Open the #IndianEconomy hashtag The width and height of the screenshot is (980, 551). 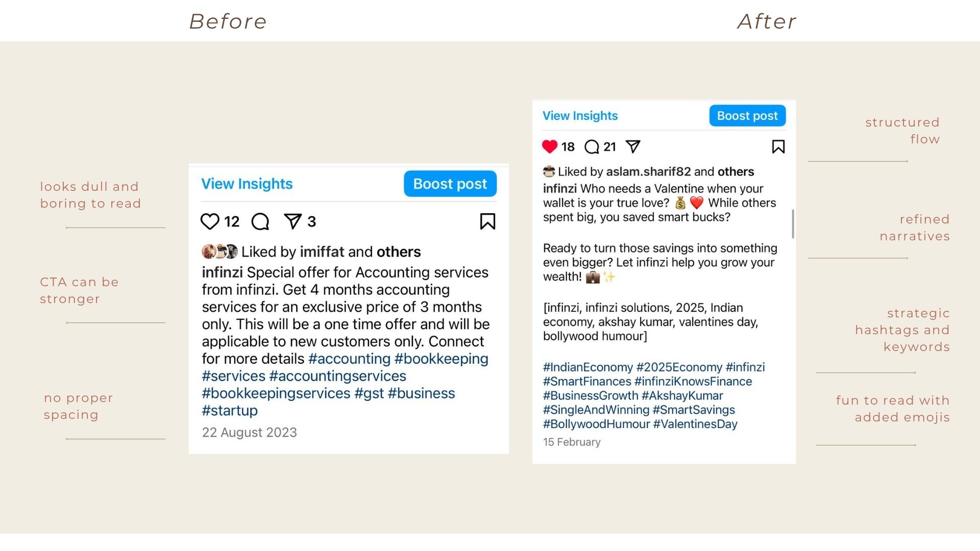point(588,367)
